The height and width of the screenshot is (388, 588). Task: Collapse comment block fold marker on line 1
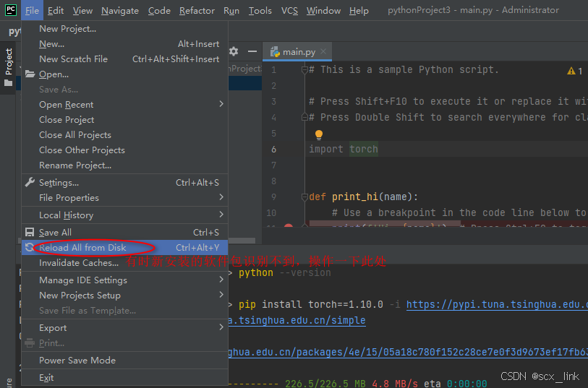click(304, 69)
